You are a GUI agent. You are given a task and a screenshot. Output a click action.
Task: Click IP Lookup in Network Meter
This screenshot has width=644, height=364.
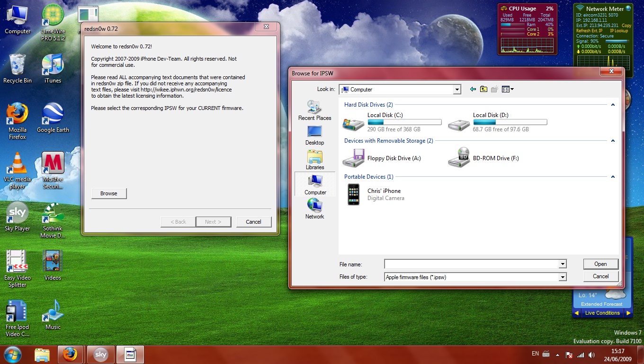pyautogui.click(x=619, y=31)
